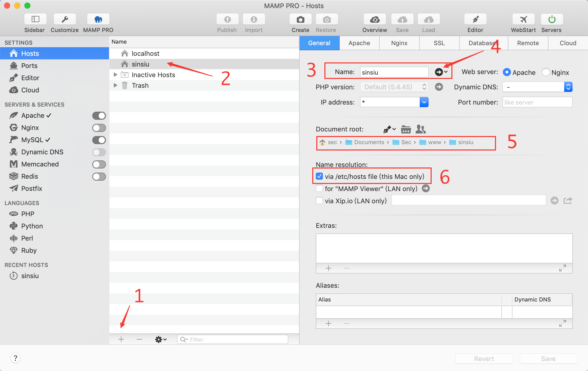Open the help question mark button
This screenshot has width=588, height=371.
coord(15,358)
